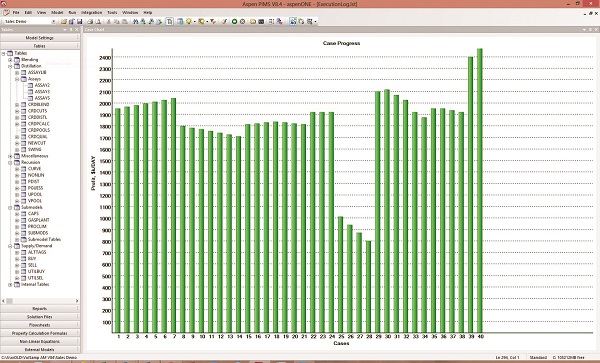Viewport: 600px width, 363px height.
Task: Select the ASSAYS2 table in tree
Action: [x=42, y=85]
